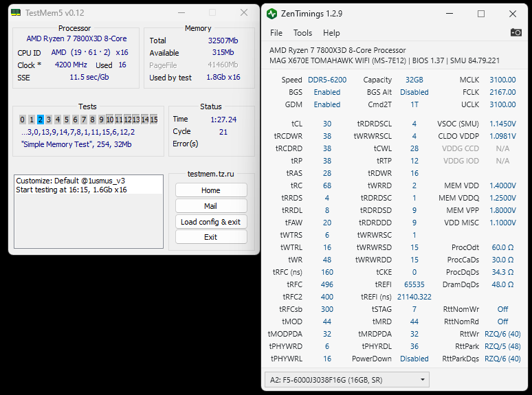The height and width of the screenshot is (395, 532).
Task: Click the PowerDown Disabled value
Action: 414,359
